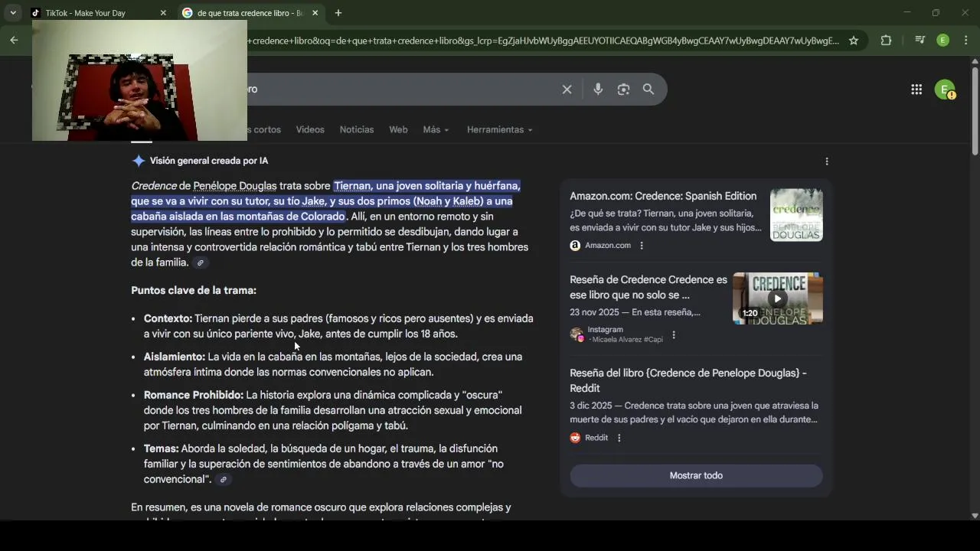Open Google Lens image search
The height and width of the screenshot is (551, 980).
623,90
